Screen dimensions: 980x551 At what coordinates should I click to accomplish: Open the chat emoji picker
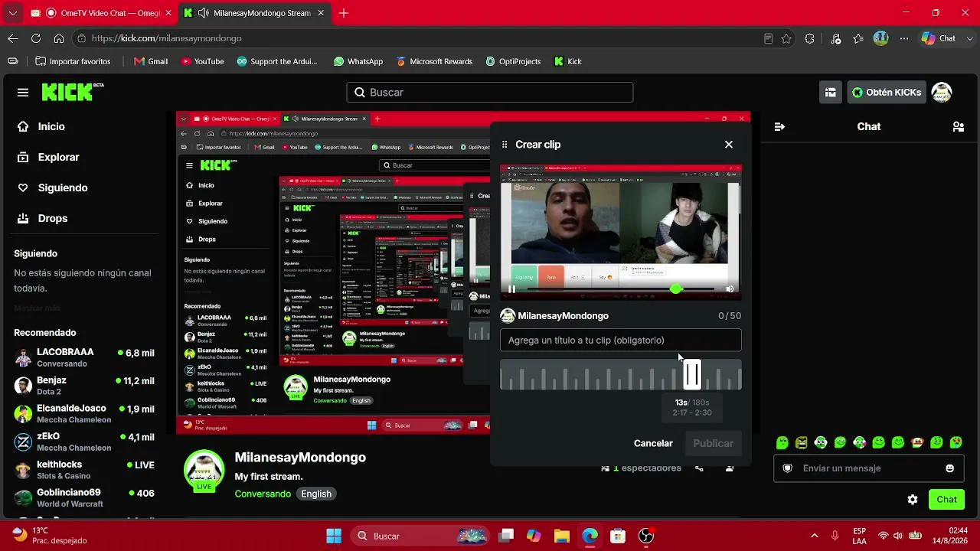pyautogui.click(x=950, y=468)
